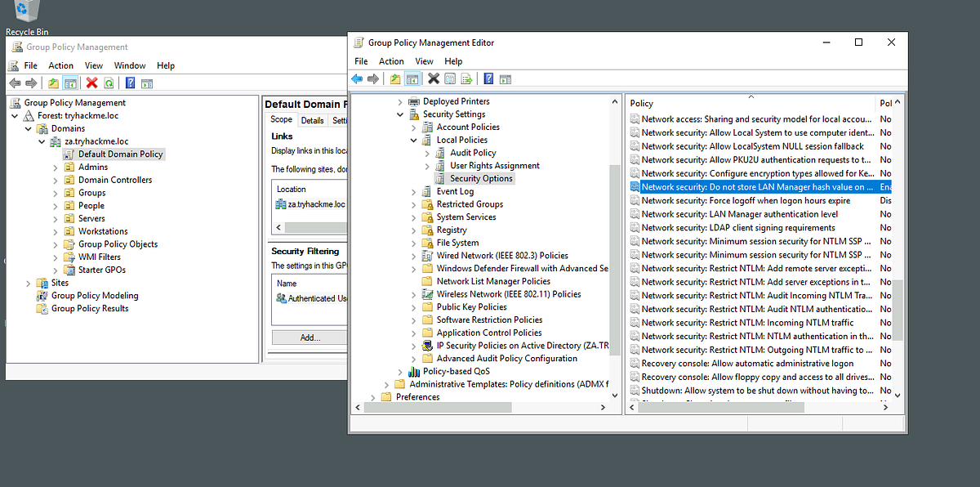Select the Up One Level folder icon

pos(394,78)
